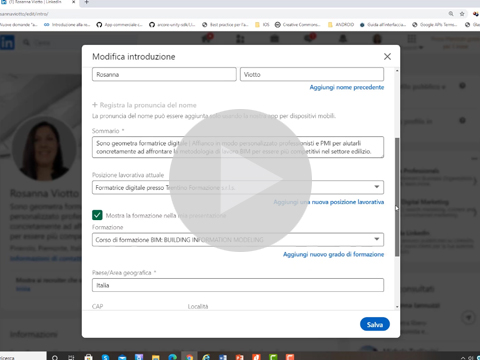The width and height of the screenshot is (480, 360).
Task: Open Task View on the taskbar
Action: pos(71,357)
